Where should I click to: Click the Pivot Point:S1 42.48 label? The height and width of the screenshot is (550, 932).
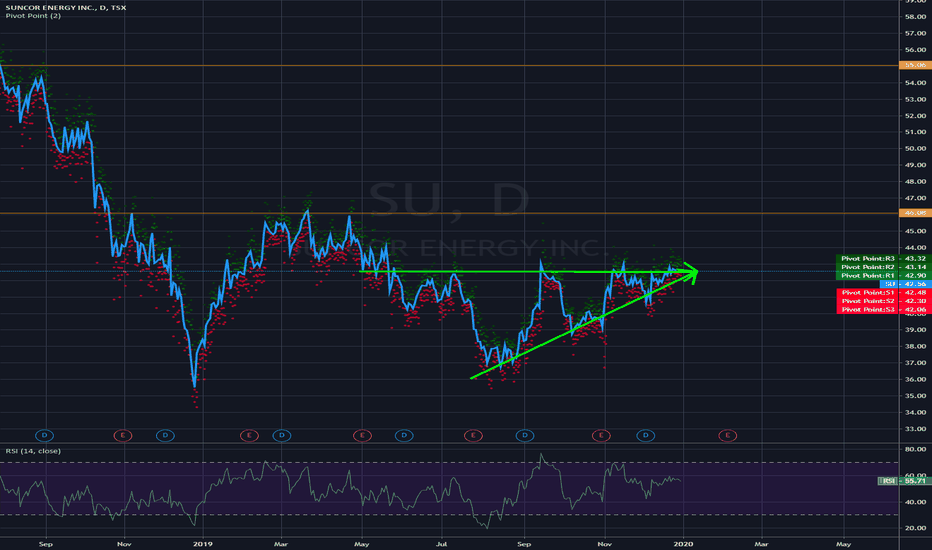click(x=884, y=293)
